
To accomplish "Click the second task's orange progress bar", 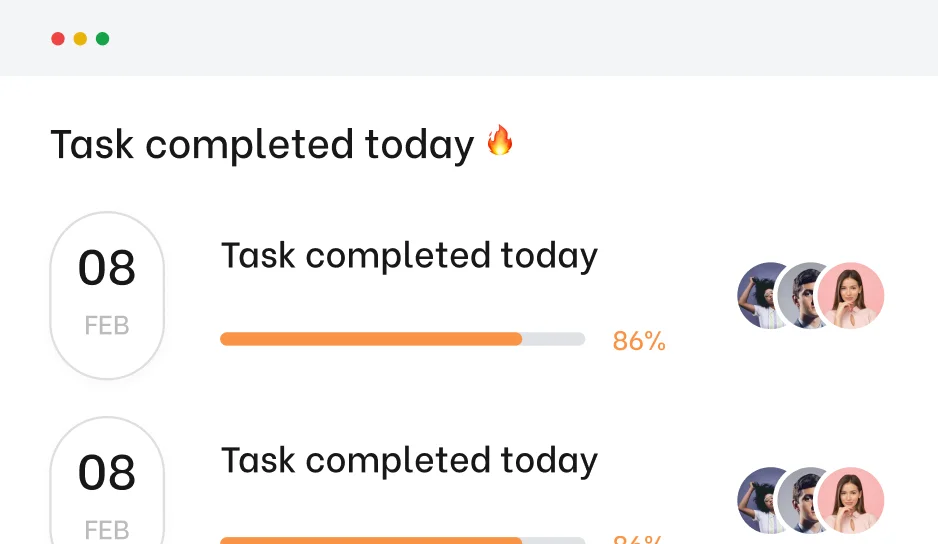I will pos(370,540).
